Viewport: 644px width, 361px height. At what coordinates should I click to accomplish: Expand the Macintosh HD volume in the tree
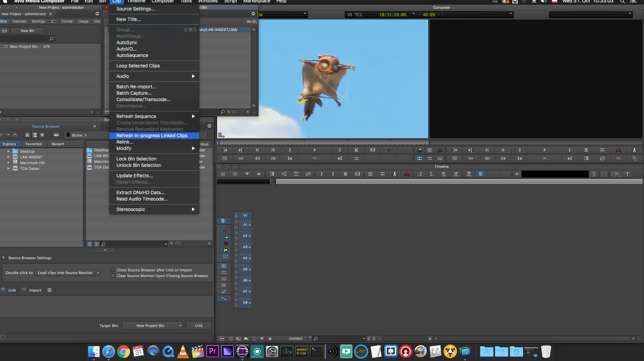pyautogui.click(x=8, y=163)
